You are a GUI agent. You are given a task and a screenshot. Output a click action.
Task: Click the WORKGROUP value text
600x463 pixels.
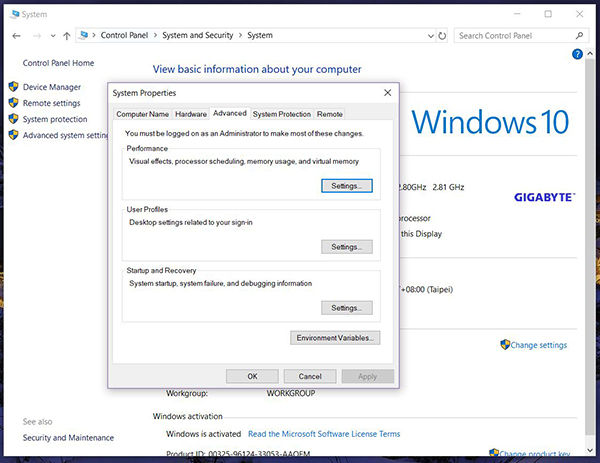[291, 393]
